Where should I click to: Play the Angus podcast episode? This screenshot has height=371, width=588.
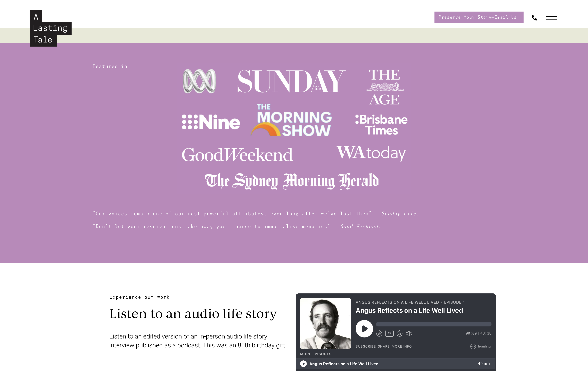click(x=364, y=329)
